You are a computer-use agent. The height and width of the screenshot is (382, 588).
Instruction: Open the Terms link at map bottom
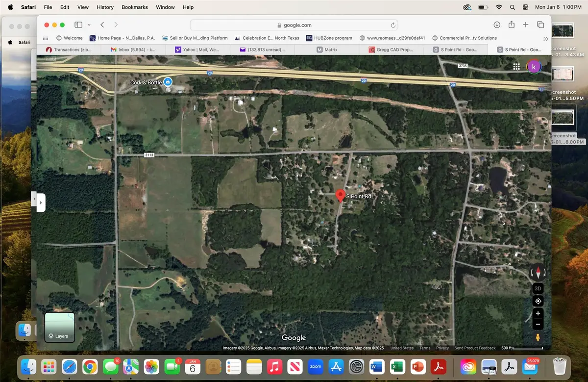424,348
